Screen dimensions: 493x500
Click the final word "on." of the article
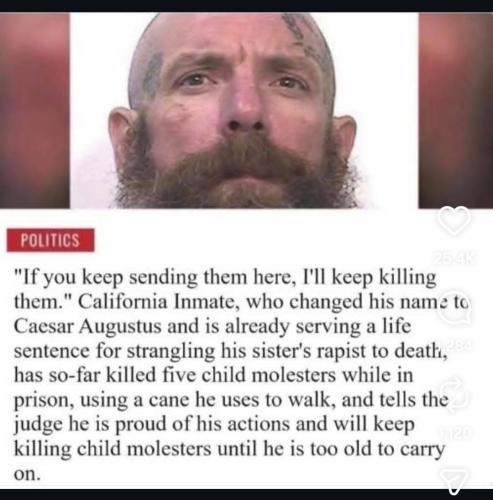coord(28,475)
